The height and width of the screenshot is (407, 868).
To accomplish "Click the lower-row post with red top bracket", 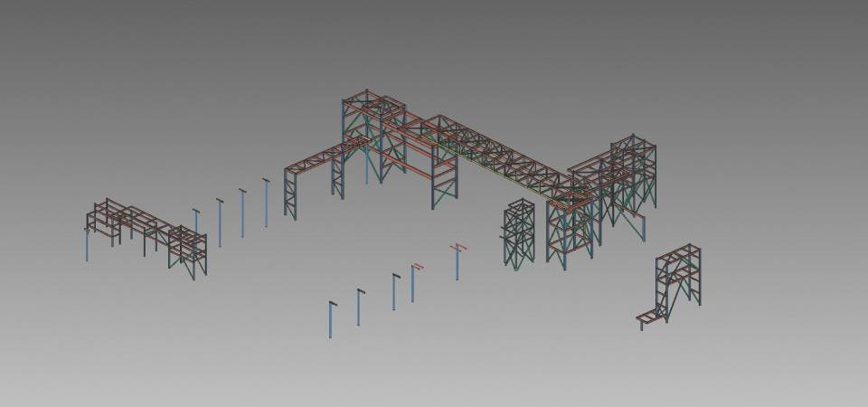I will tap(413, 283).
